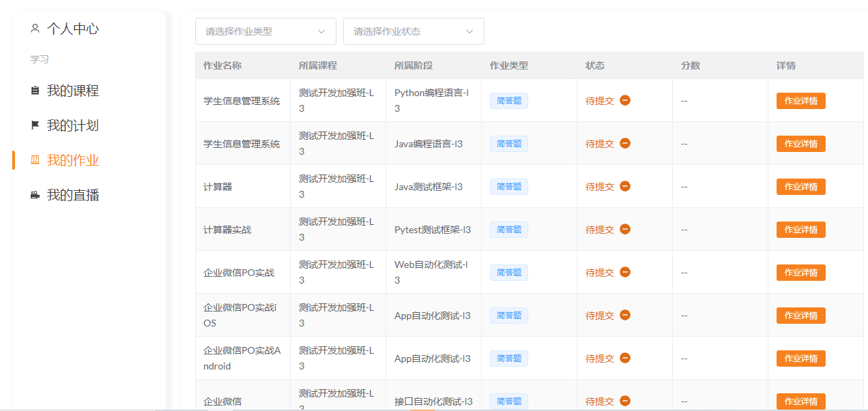Click status icon in Python编程语言 row
This screenshot has height=411, width=868.
click(x=625, y=100)
